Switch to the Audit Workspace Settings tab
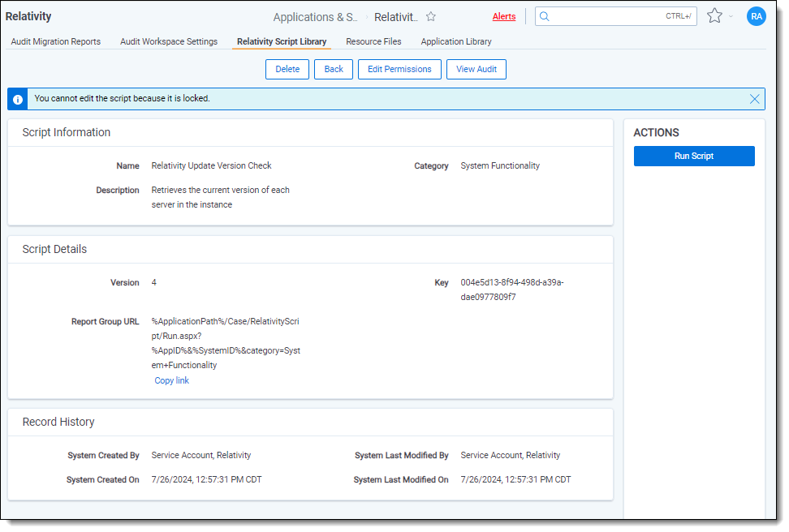This screenshot has width=789, height=532. 169,41
